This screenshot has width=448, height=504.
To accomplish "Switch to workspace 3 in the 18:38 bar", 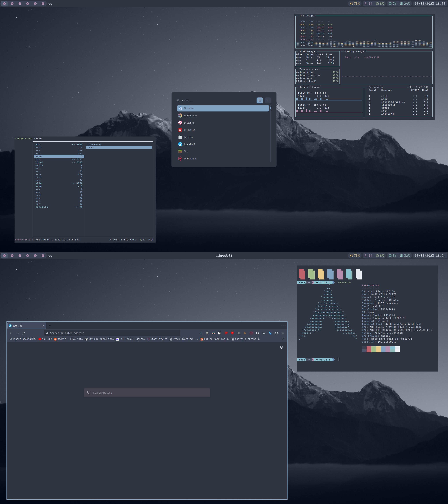I will point(20,4).
